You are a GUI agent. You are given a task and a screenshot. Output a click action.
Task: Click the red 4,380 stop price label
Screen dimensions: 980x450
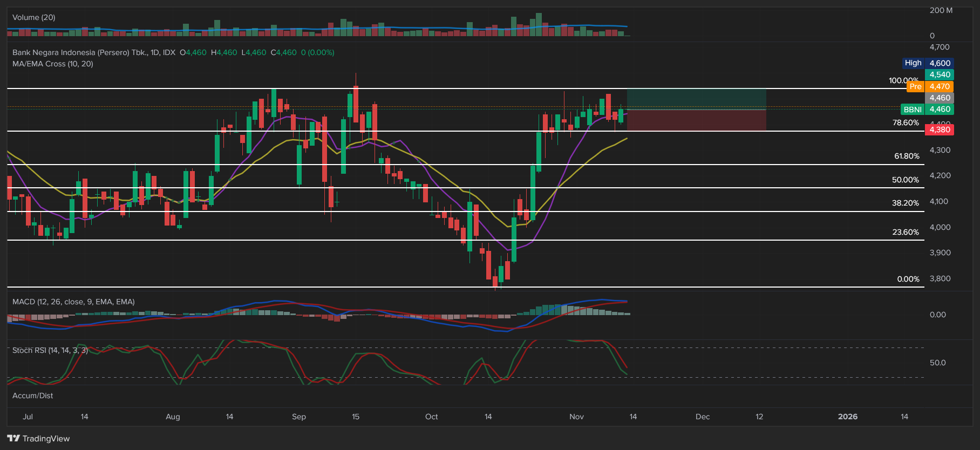[x=939, y=129]
